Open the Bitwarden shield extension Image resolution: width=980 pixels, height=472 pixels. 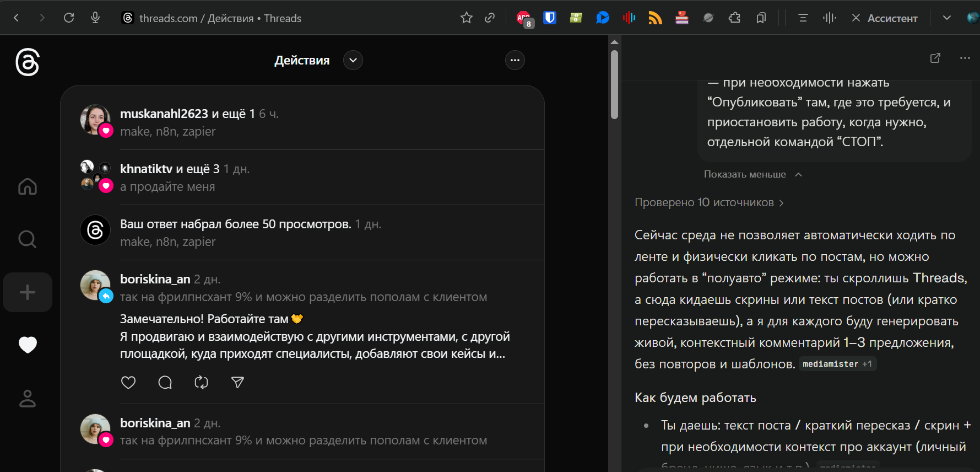pyautogui.click(x=550, y=18)
